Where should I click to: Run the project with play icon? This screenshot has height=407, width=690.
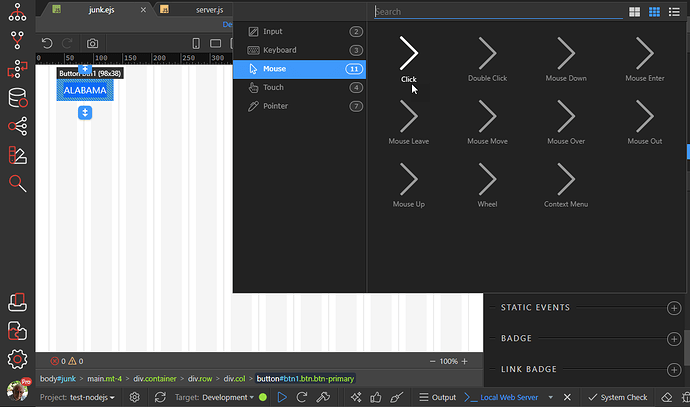[x=282, y=397]
